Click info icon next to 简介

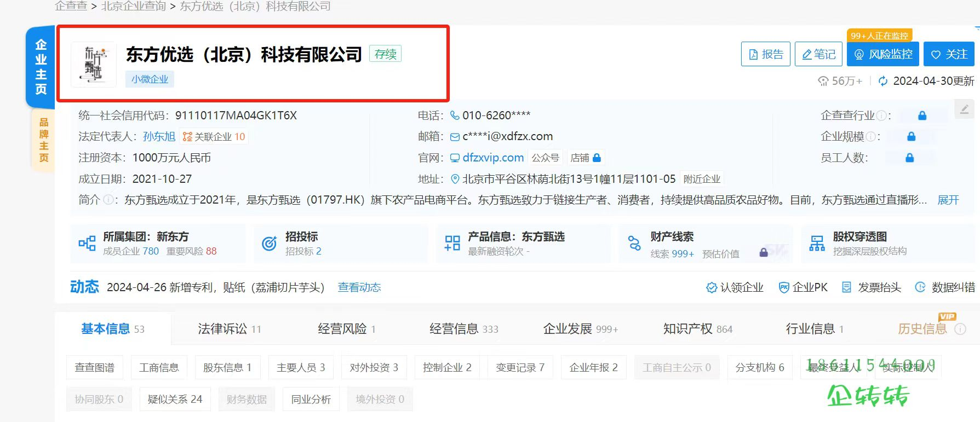108,200
